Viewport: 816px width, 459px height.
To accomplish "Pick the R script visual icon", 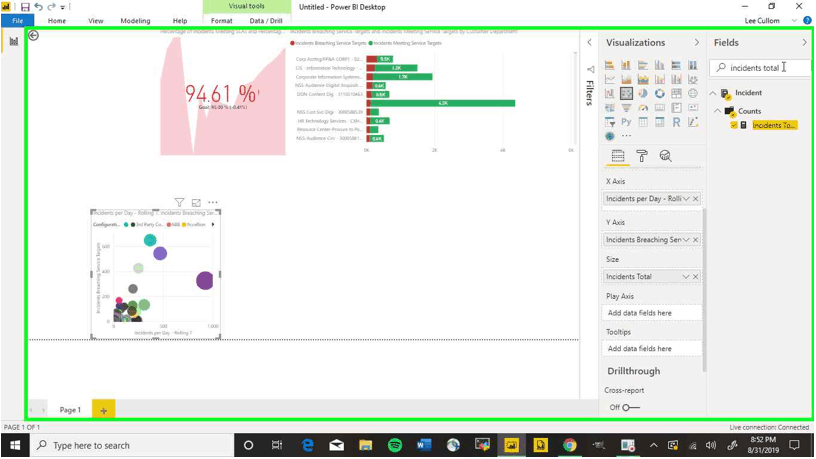I will coord(677,122).
